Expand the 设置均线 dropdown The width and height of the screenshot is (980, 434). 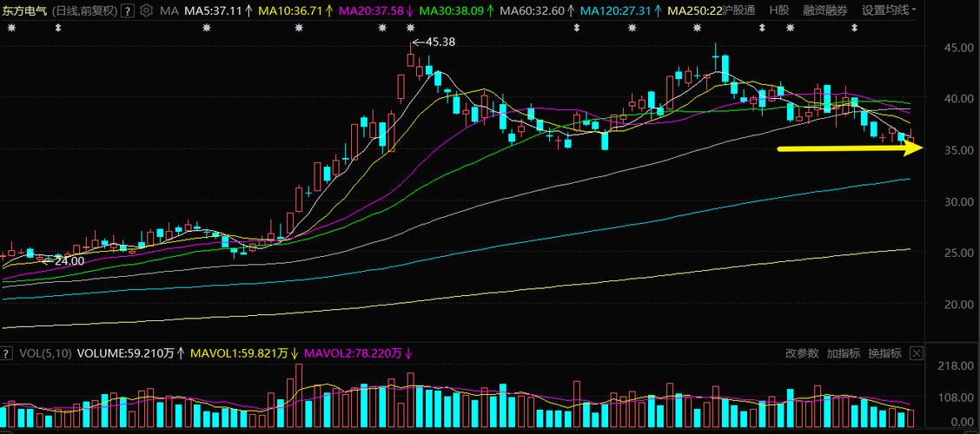tap(890, 10)
